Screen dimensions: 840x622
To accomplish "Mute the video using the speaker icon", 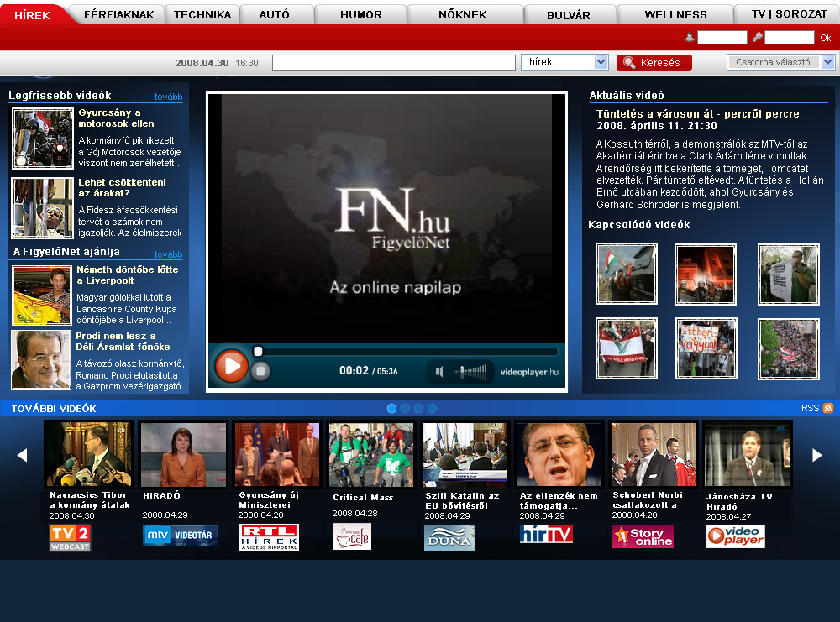I will [x=439, y=372].
